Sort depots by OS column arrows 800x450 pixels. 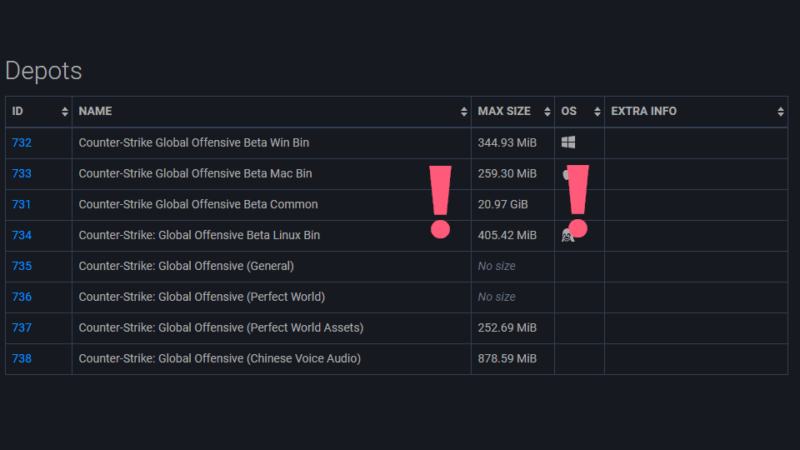point(597,111)
